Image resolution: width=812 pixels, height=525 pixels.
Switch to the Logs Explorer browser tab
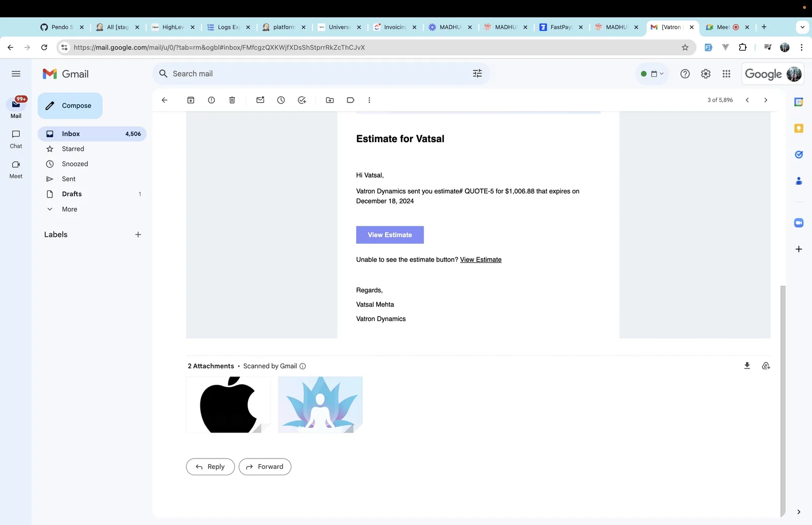click(228, 27)
